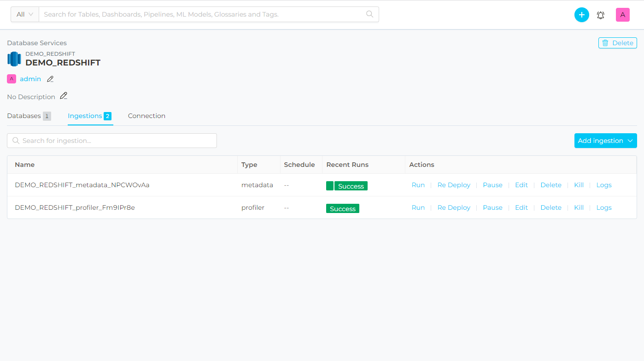The height and width of the screenshot is (361, 644).
Task: Run the metadata ingestion pipeline
Action: tap(418, 185)
